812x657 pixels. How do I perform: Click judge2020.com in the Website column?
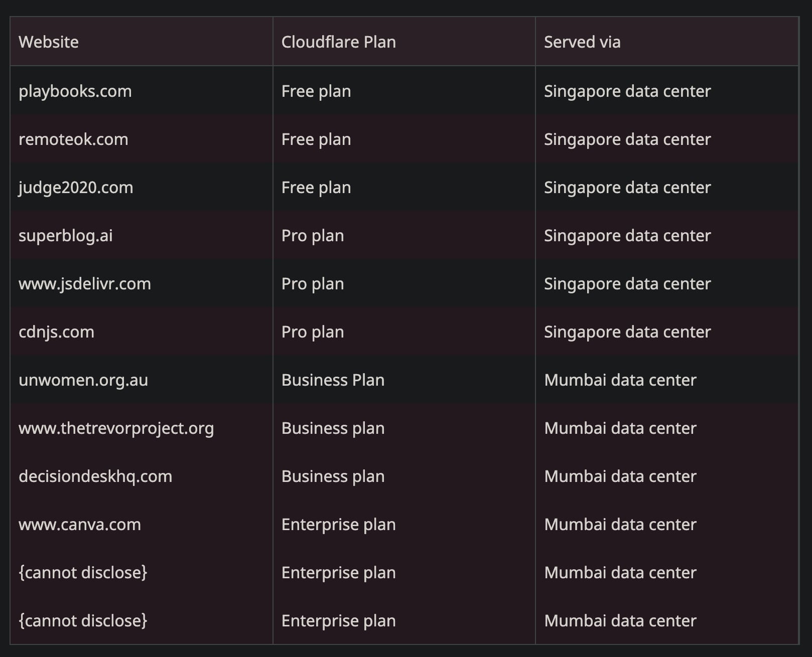[76, 188]
